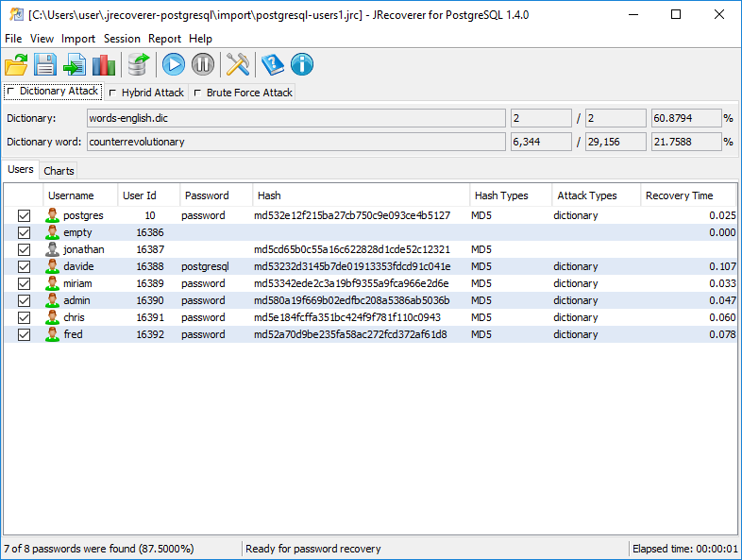Viewport: 742px width, 560px height.
Task: Click the save session floppy icon
Action: pyautogui.click(x=45, y=65)
